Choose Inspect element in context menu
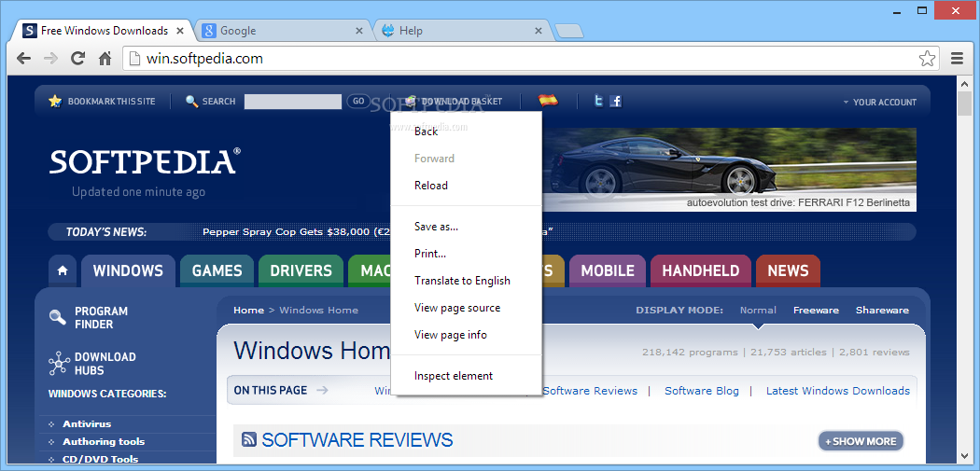Screen dimensions: 980x471 (x=466, y=376)
